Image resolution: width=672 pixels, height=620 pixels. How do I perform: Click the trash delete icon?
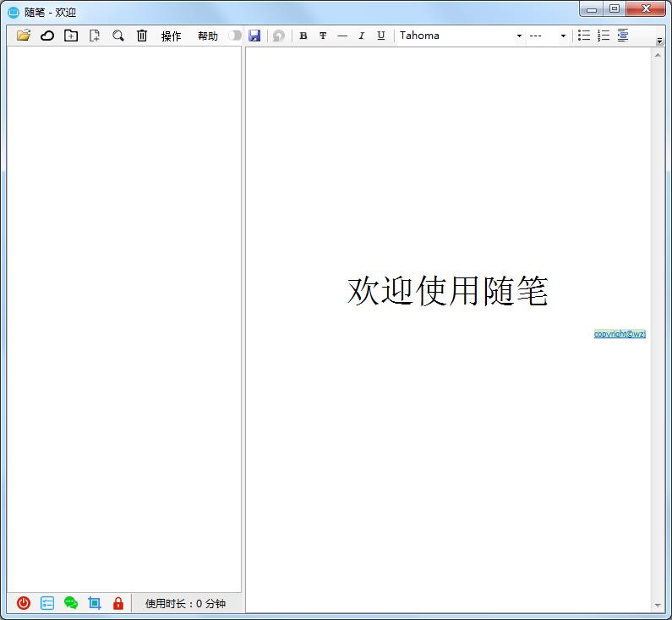click(142, 36)
